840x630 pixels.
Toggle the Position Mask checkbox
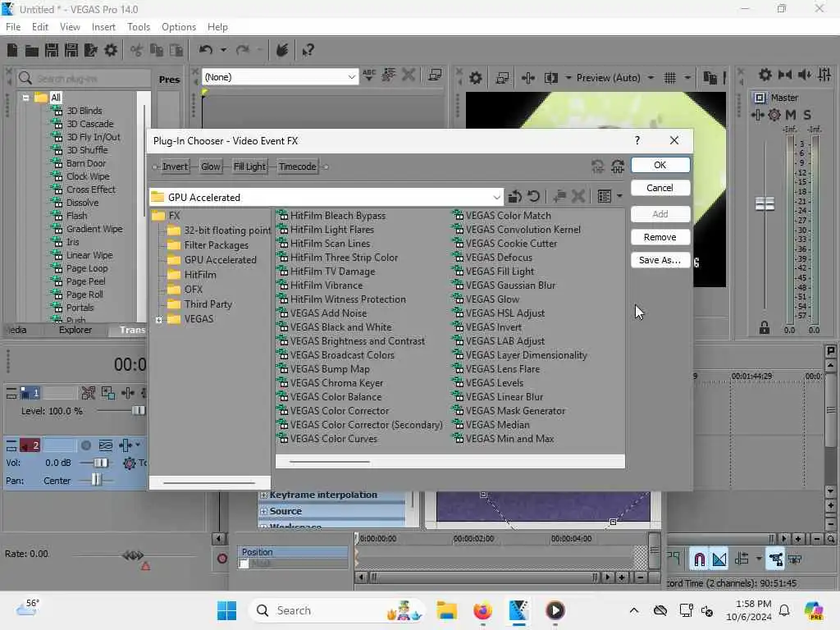[244, 564]
